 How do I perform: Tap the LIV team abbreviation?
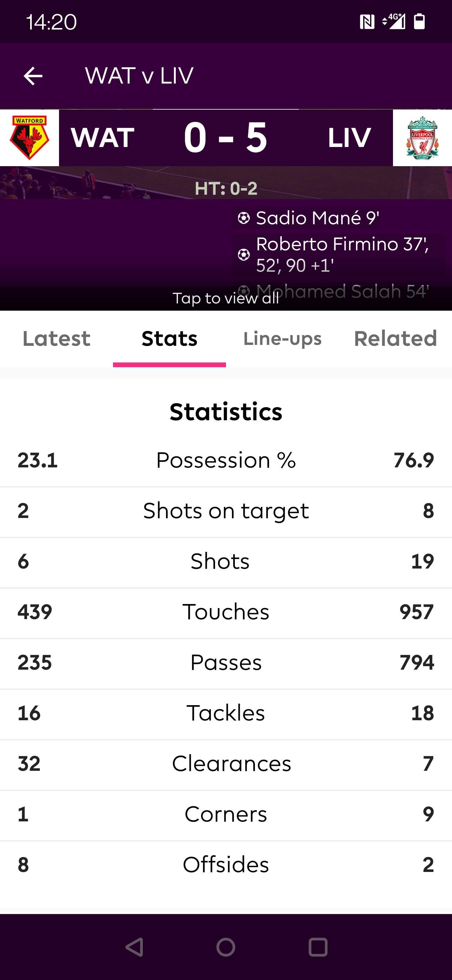pyautogui.click(x=349, y=138)
